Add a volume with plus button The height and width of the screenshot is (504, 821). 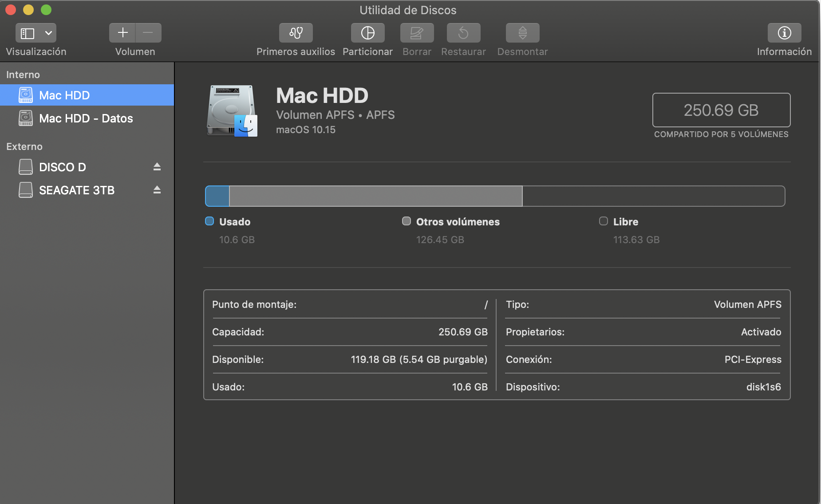point(122,33)
